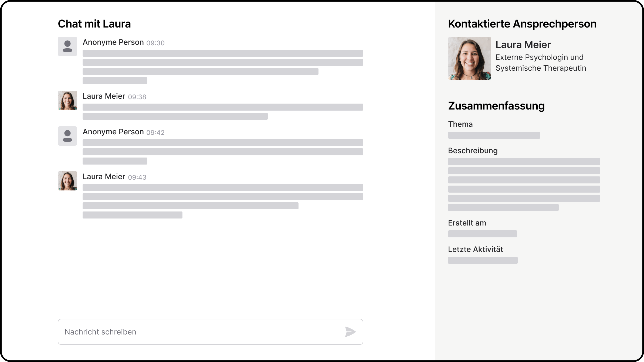Click Laura Meier's avatar at 09:43
644x362 pixels.
(67, 181)
